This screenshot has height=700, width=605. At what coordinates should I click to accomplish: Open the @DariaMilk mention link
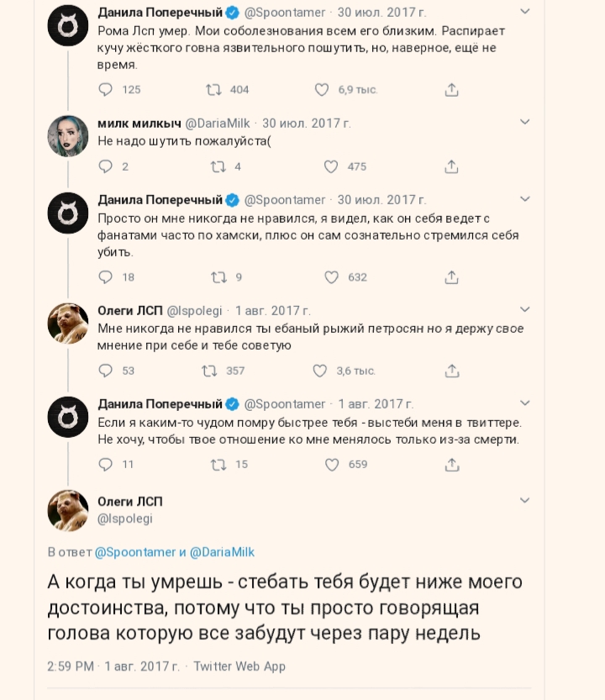[x=222, y=552]
